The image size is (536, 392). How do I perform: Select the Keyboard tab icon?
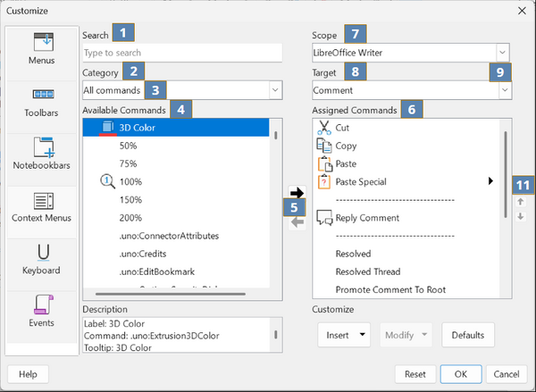pyautogui.click(x=44, y=253)
